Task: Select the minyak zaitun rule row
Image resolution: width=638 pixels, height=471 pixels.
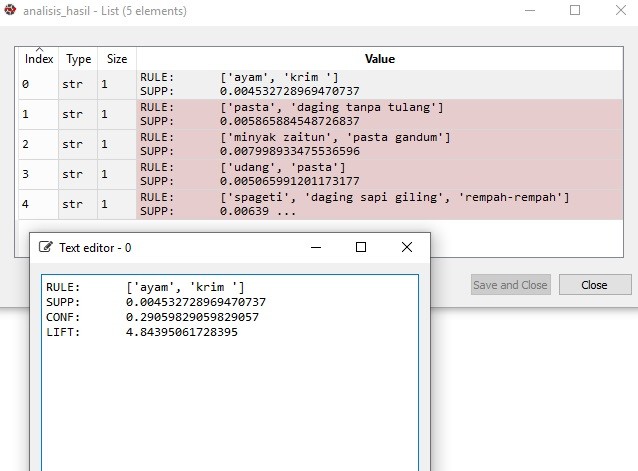Action: click(x=380, y=144)
